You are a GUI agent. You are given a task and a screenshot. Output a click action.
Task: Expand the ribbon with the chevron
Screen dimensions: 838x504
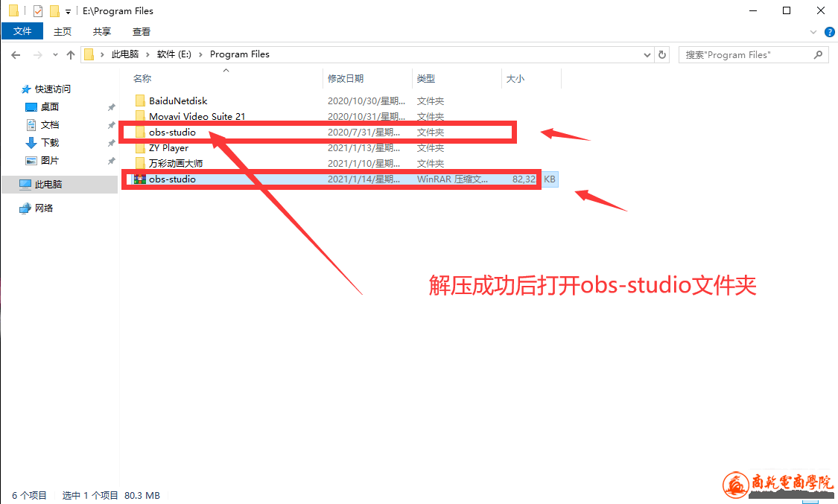tap(813, 32)
